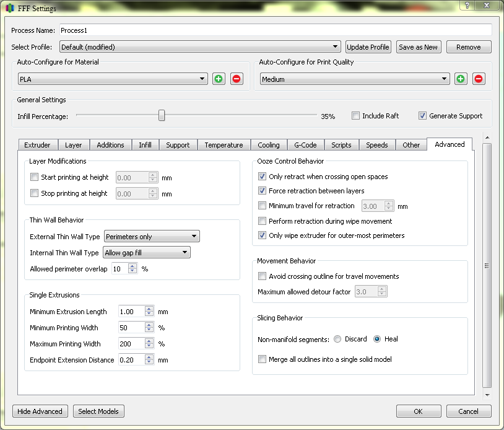Switch to the Temperature tab
This screenshot has width=504, height=430.
click(x=224, y=145)
